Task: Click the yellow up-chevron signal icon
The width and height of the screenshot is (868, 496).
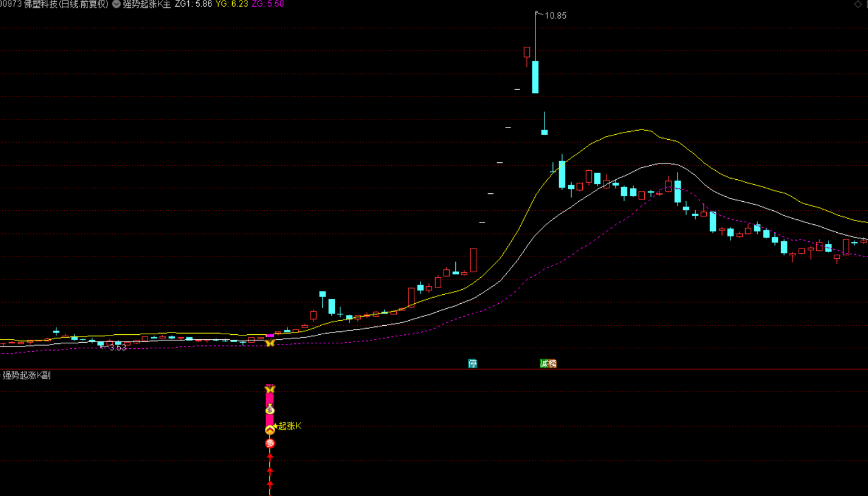Action: (x=270, y=430)
